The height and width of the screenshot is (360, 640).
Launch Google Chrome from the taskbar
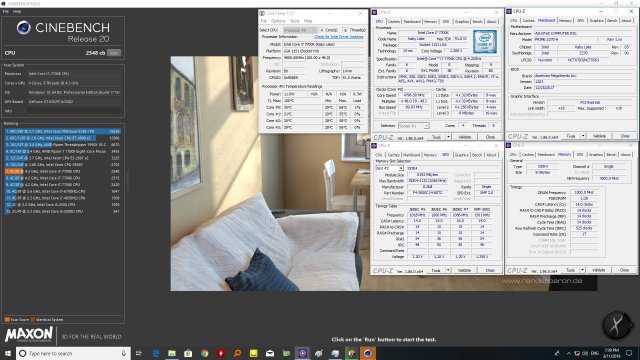(204, 353)
